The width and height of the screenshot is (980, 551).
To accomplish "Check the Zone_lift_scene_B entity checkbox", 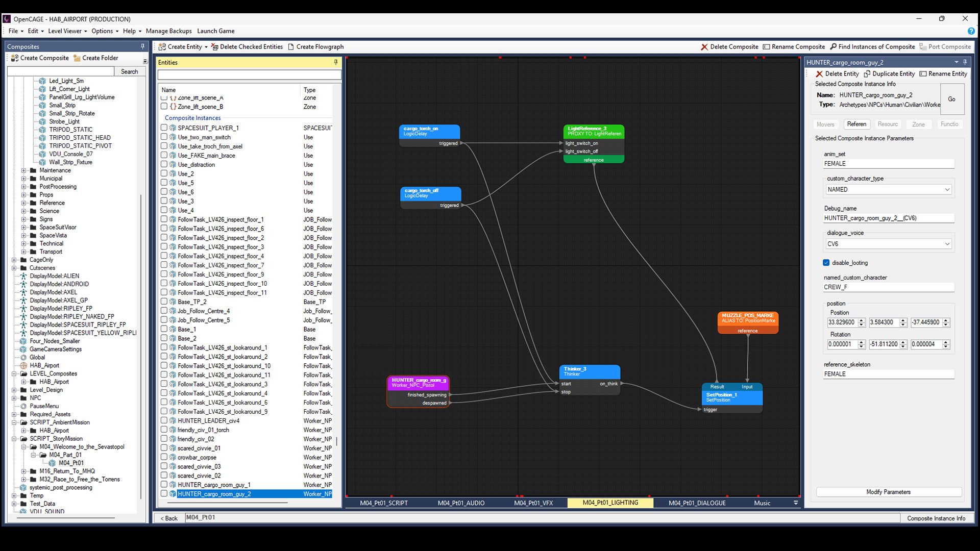I will 164,107.
